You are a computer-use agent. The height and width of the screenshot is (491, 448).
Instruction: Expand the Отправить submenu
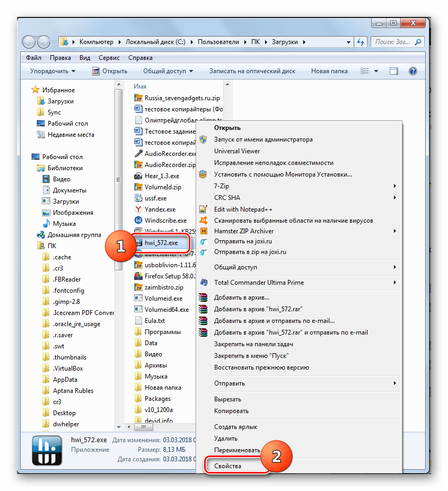[x=395, y=383]
